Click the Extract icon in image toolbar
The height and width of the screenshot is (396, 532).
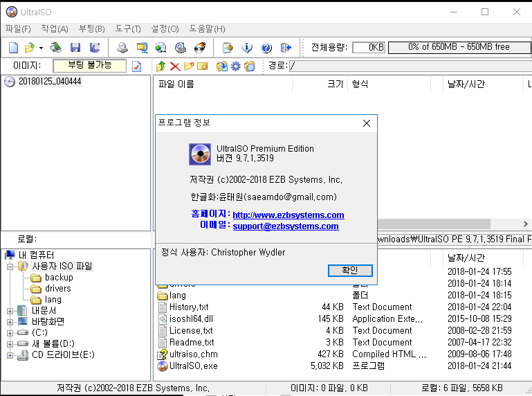pyautogui.click(x=222, y=66)
